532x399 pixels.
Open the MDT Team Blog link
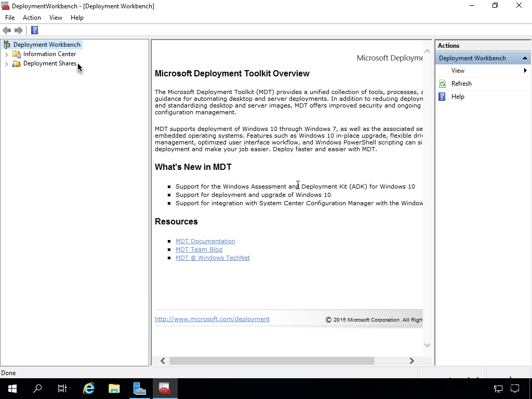click(199, 249)
